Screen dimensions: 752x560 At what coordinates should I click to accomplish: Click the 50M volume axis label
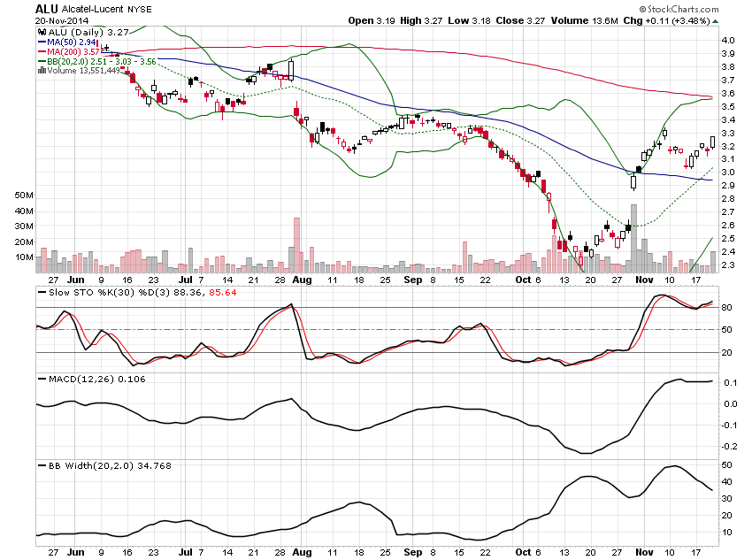tap(24, 196)
